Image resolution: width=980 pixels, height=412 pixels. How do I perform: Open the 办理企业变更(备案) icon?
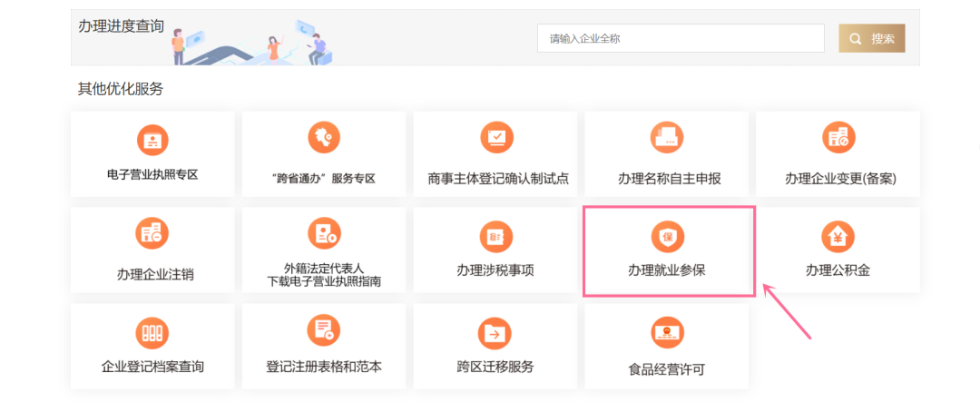pyautogui.click(x=838, y=138)
